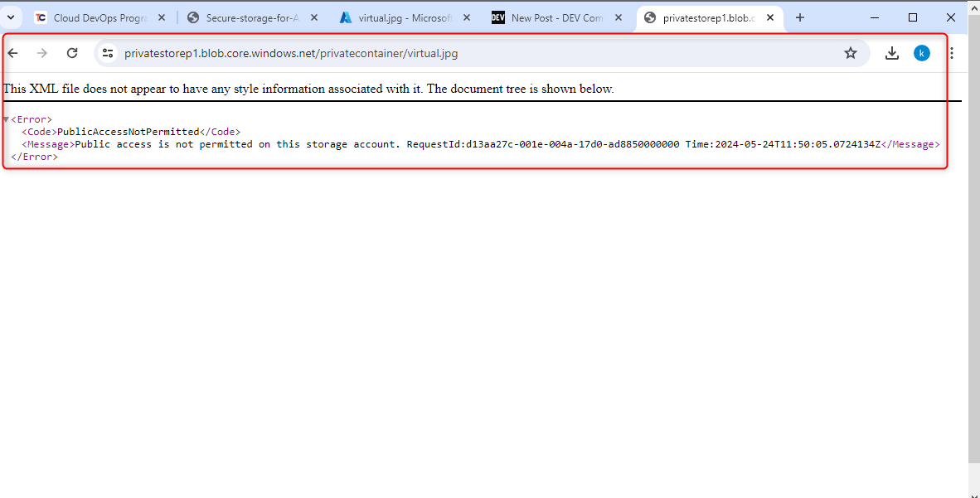The height and width of the screenshot is (498, 980).
Task: Click the address bar URL field
Action: coord(481,53)
